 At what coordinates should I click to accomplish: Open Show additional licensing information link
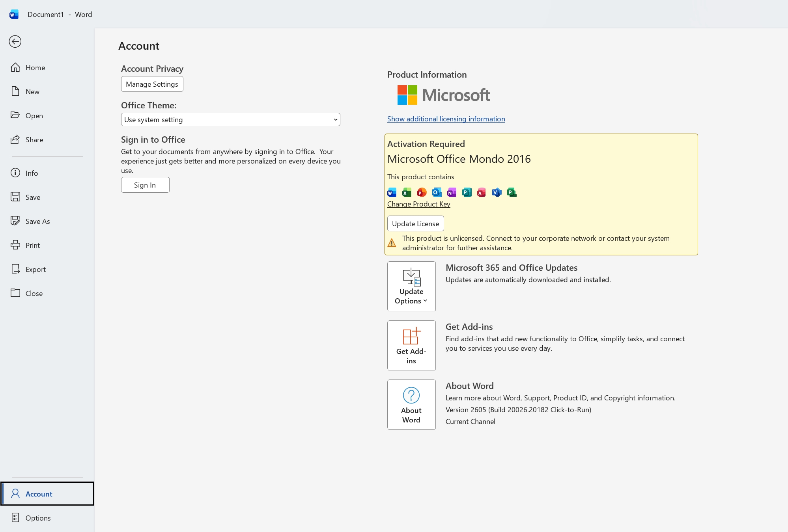click(x=446, y=119)
